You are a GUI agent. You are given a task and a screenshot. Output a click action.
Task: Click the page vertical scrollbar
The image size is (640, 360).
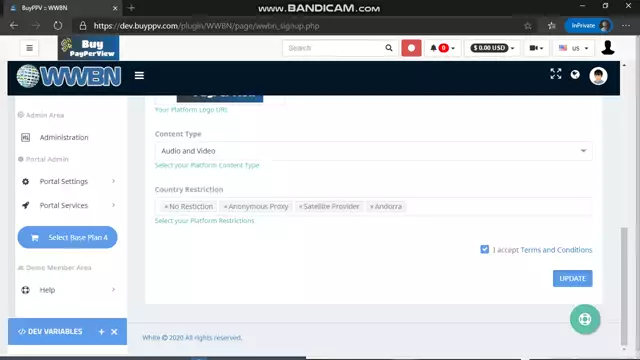click(x=624, y=286)
